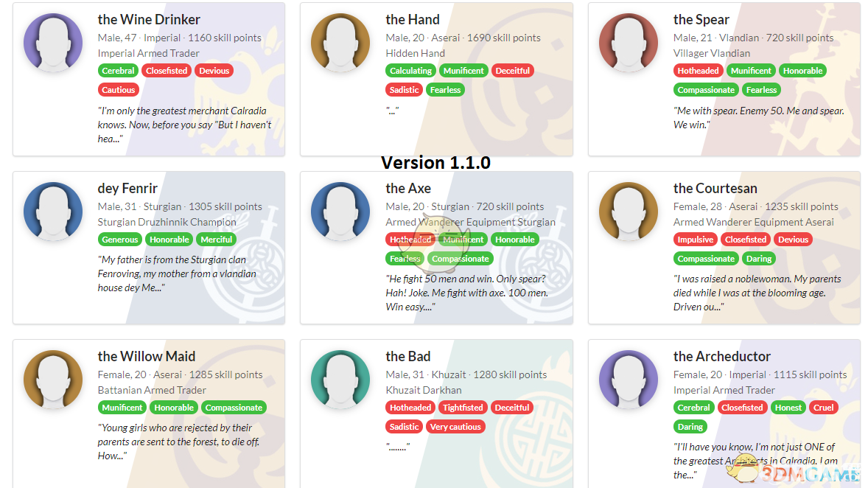This screenshot has width=868, height=488.
Task: Click the Cruel trait tag on Archeductor
Action: pos(824,408)
